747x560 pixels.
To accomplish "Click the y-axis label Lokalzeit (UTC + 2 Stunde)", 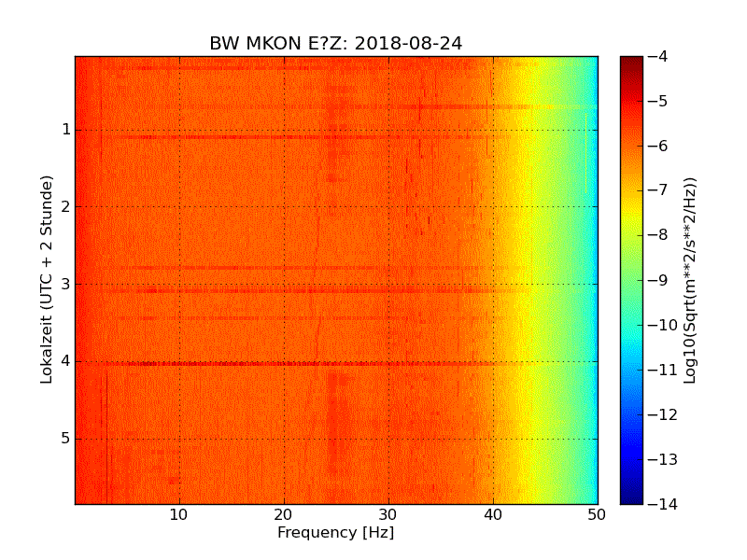I will tap(46, 280).
